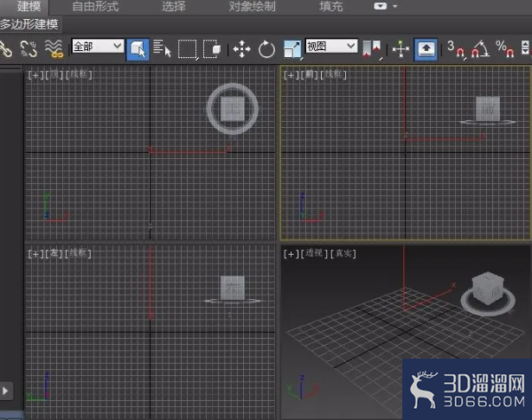Select the Unlink Selection chain icon

29,49
